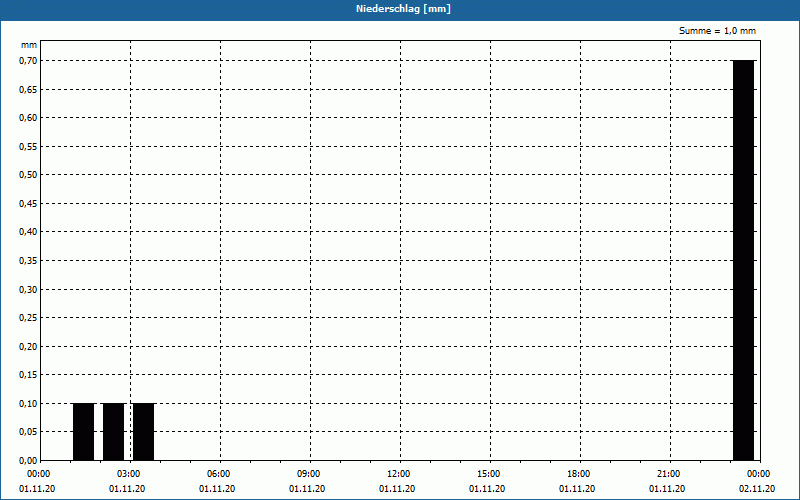The height and width of the screenshot is (500, 800).
Task: Click the 0,55 y-axis value
Action: [x=28, y=146]
